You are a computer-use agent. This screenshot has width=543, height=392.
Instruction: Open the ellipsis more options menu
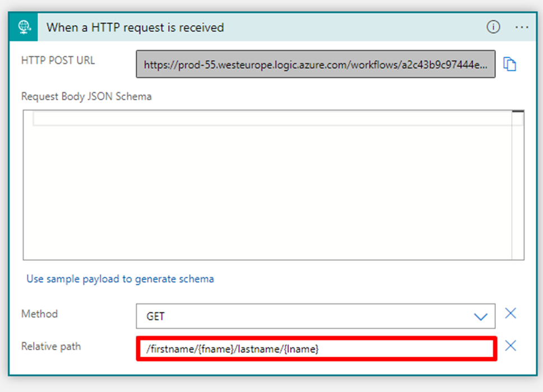(522, 27)
